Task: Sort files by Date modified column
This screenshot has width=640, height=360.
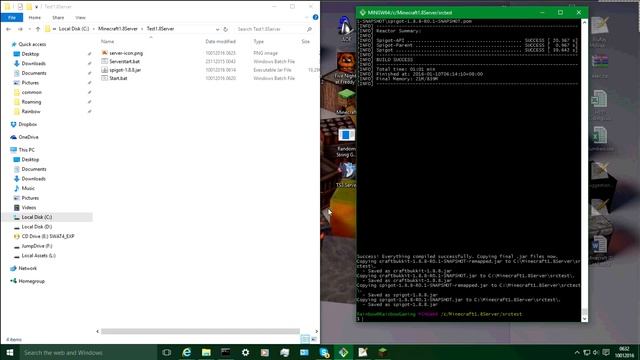Action: point(220,42)
